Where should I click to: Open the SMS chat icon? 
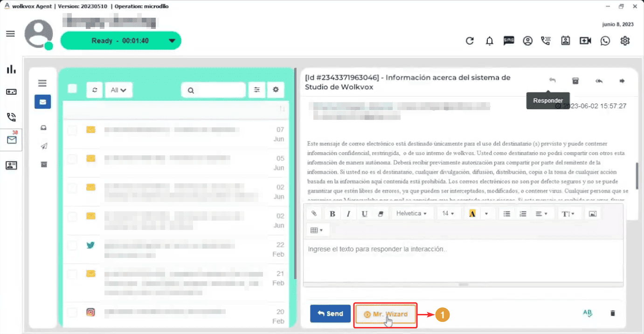tap(509, 41)
